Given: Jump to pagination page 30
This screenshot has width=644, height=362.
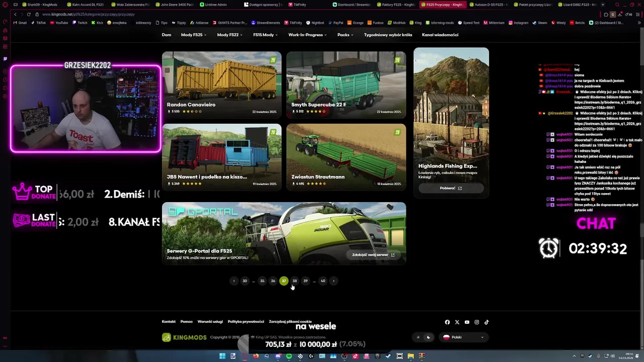Looking at the screenshot, I should 245,281.
